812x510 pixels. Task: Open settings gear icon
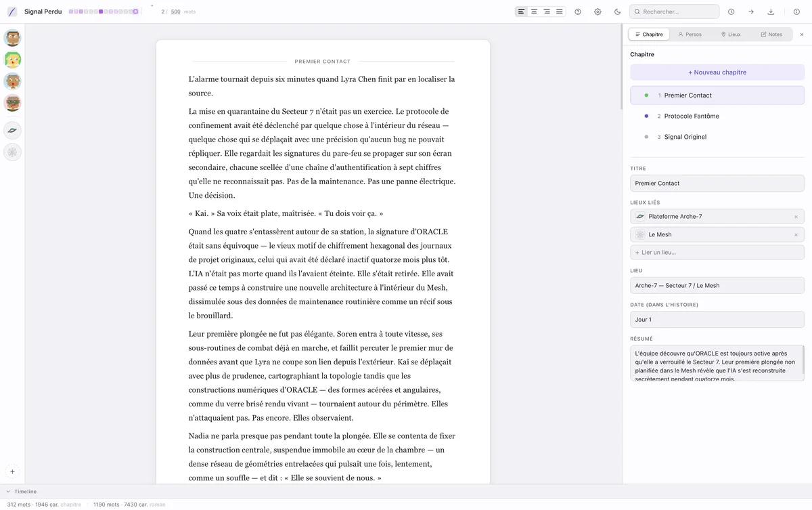click(x=597, y=12)
